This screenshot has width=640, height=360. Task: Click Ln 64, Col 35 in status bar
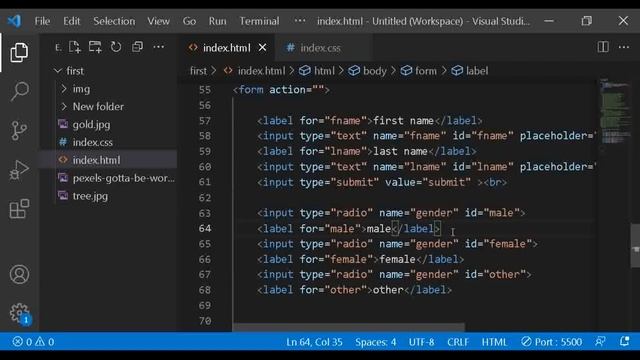tap(314, 342)
